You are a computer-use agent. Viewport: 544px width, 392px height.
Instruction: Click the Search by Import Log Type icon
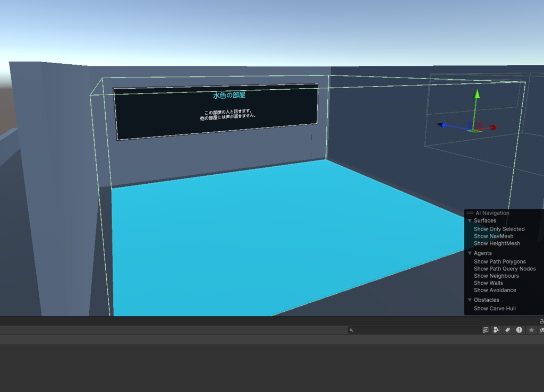pyautogui.click(x=519, y=330)
